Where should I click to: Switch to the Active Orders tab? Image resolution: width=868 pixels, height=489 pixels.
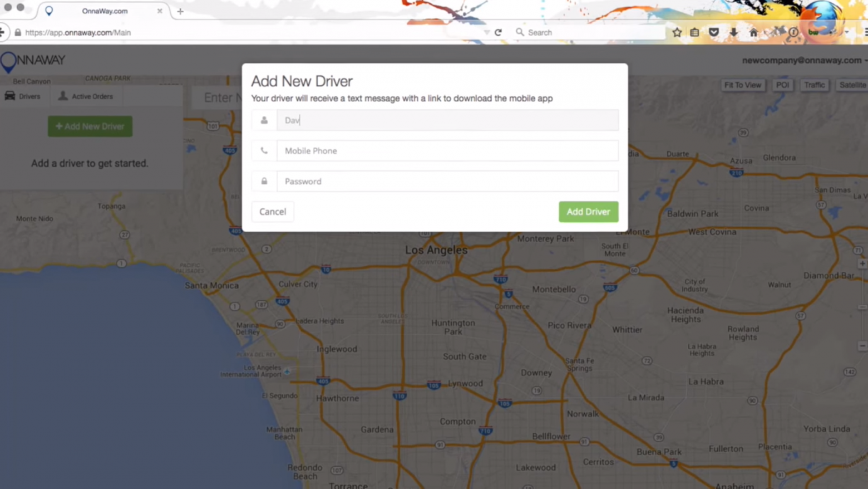click(x=86, y=96)
